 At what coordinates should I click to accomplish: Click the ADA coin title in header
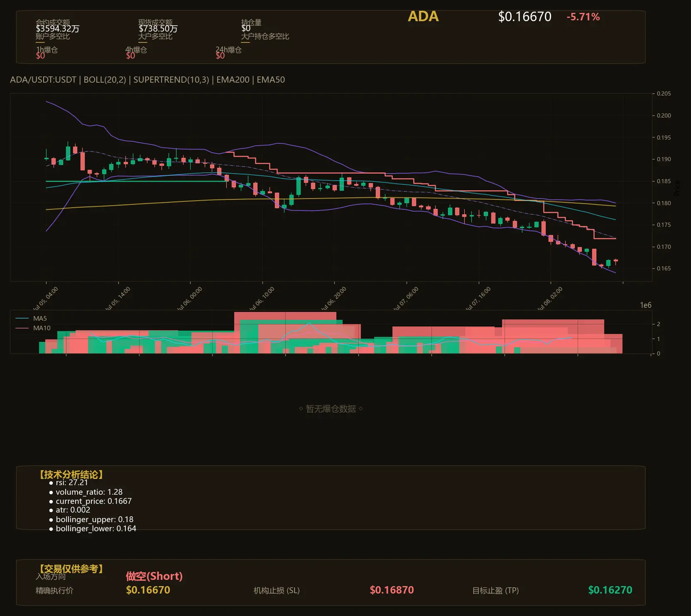coord(423,17)
